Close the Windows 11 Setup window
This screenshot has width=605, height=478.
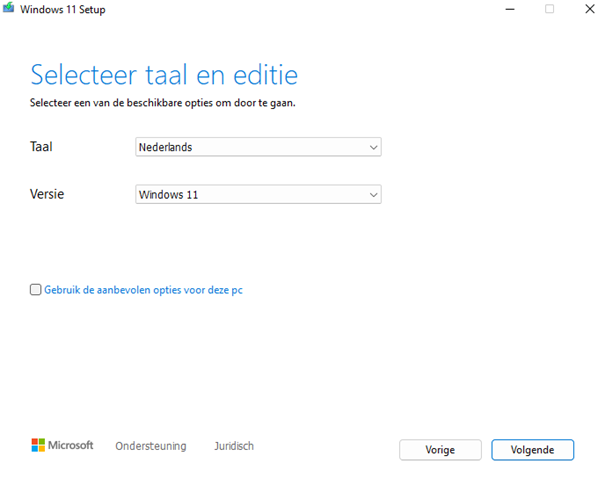point(590,9)
